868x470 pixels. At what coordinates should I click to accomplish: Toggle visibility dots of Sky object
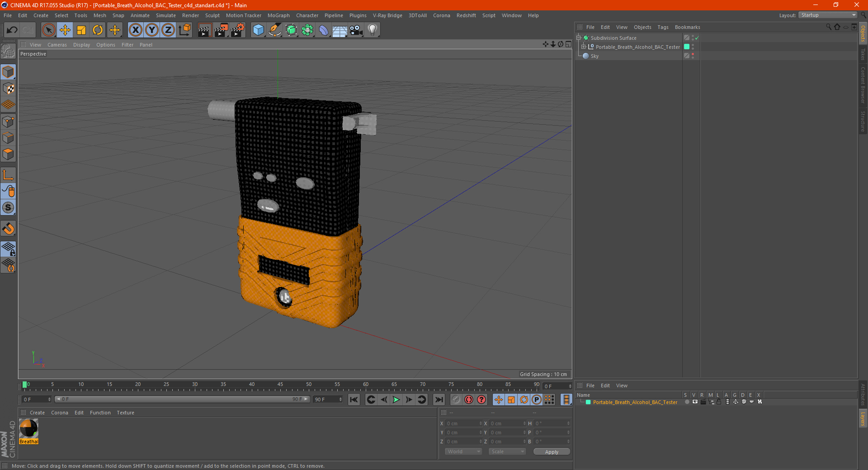point(693,56)
